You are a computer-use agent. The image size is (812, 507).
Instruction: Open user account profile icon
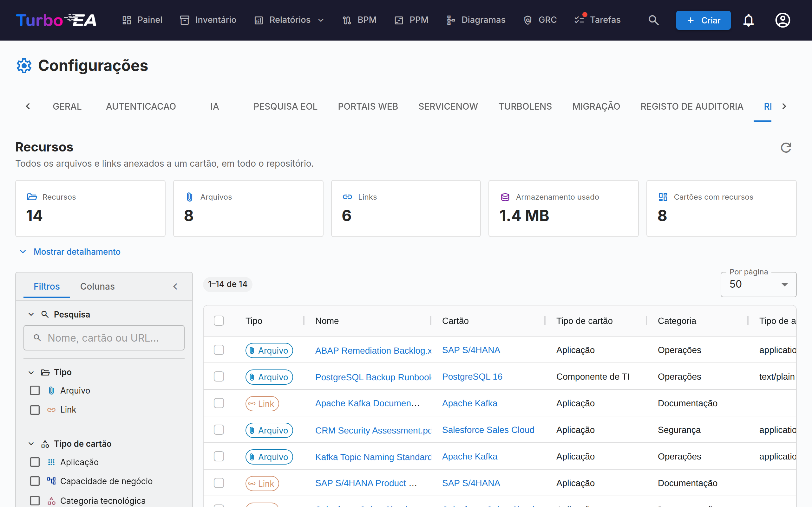(783, 20)
